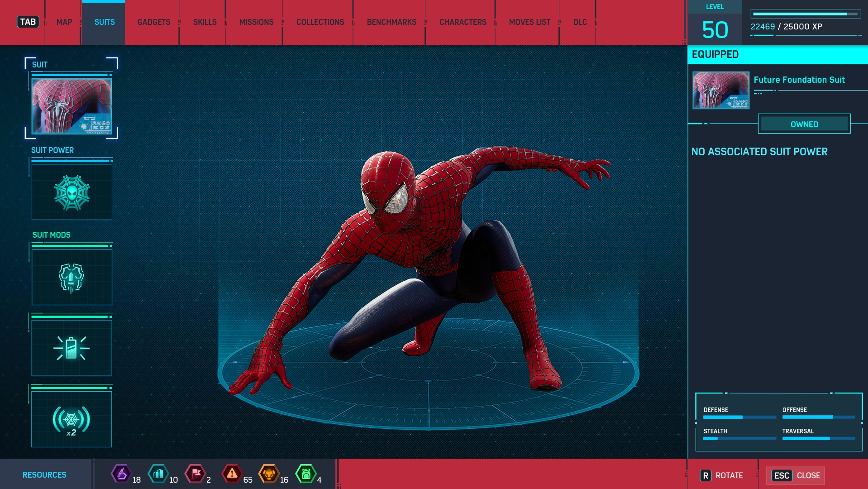
Task: Select the spider web Suit Power icon
Action: [x=72, y=192]
